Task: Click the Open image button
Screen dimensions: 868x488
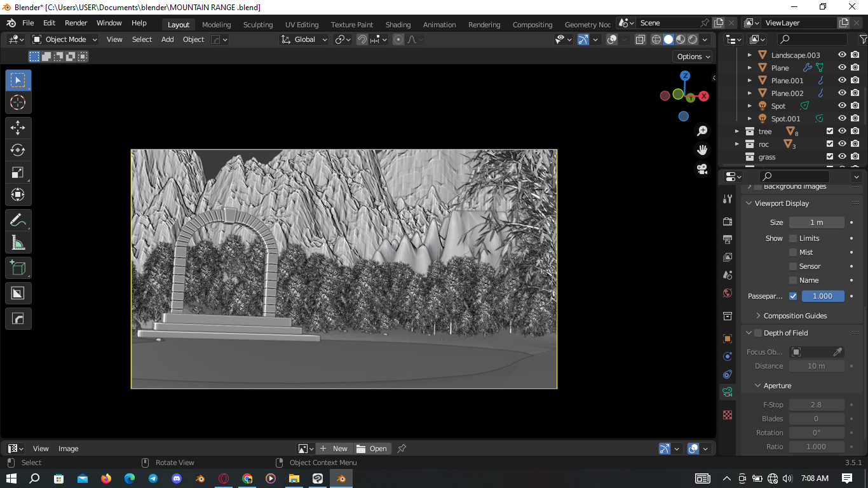Action: tap(372, 449)
